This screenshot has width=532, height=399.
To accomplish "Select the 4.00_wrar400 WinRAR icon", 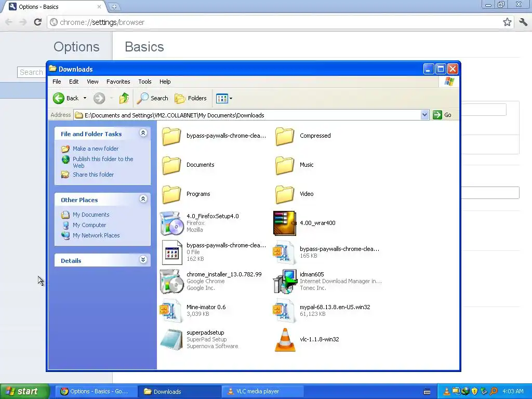I will tap(285, 223).
